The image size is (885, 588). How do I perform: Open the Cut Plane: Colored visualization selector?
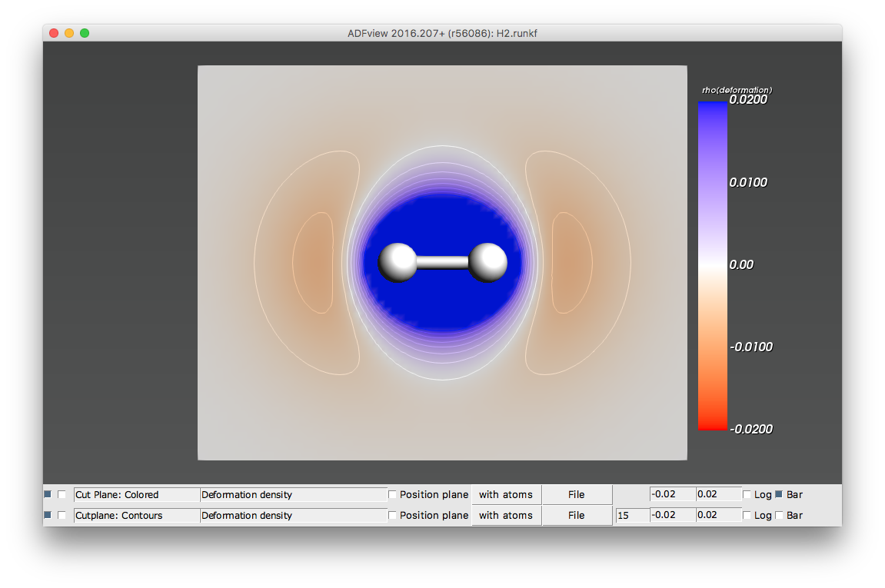135,494
